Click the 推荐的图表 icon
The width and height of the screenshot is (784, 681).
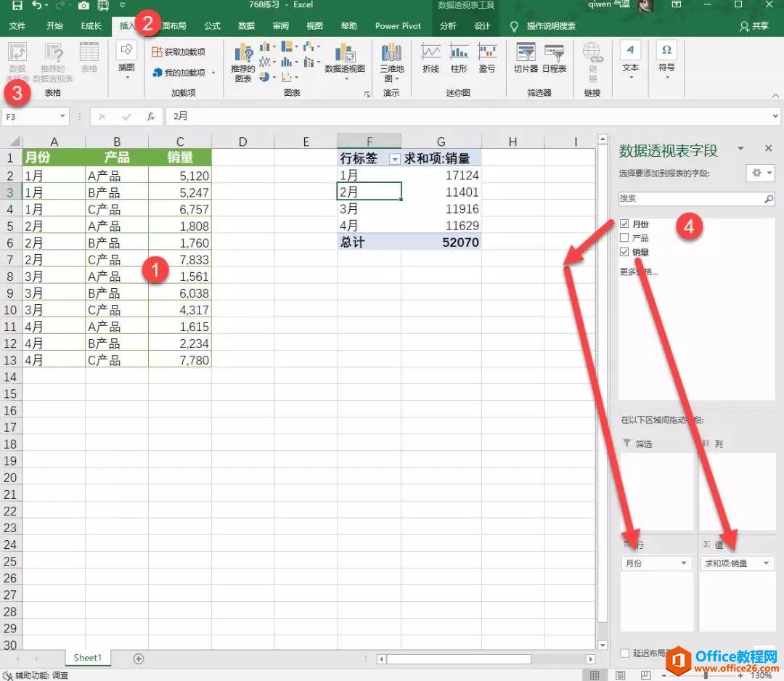243,62
